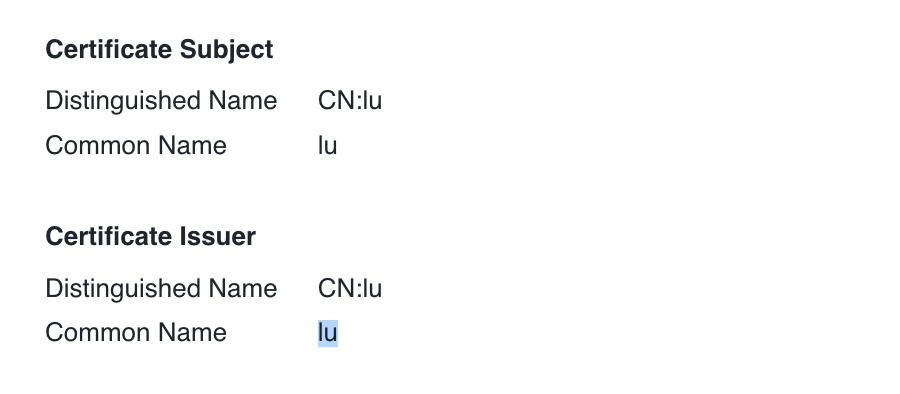Click the word Subject in the first heading
The height and width of the screenshot is (394, 900).
point(226,50)
